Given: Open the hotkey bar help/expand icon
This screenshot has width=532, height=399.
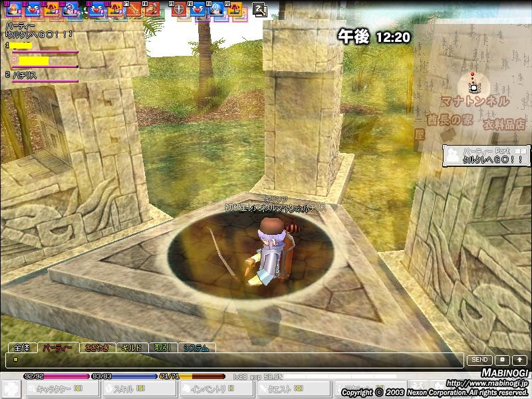Looking at the screenshot, I should (x=259, y=10).
